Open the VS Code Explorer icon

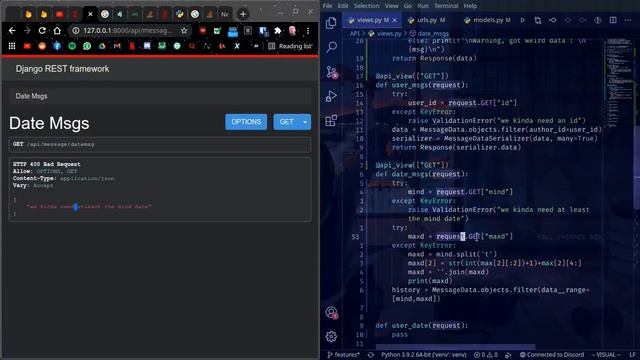pos(331,23)
